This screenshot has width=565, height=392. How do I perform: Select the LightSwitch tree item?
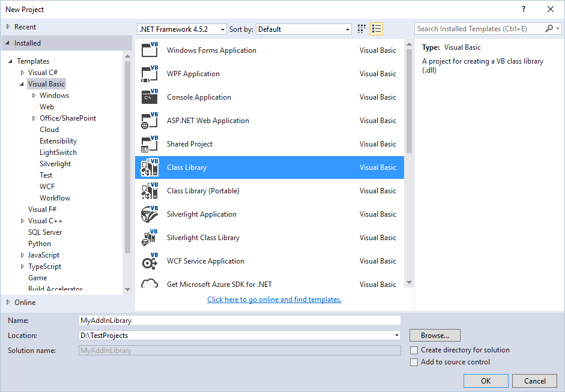(58, 152)
